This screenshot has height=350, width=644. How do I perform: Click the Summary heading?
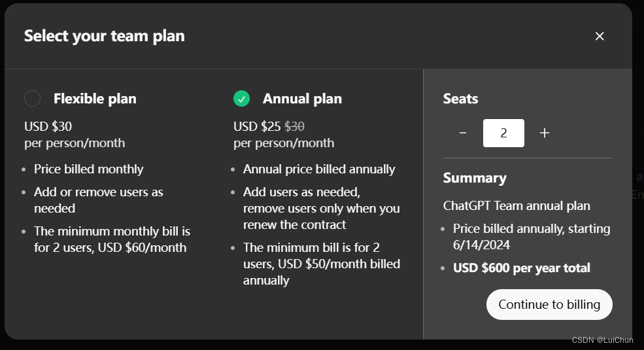tap(475, 178)
